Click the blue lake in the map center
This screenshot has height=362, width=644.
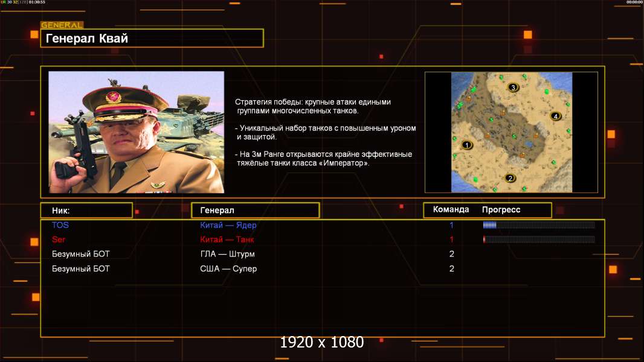(x=529, y=144)
